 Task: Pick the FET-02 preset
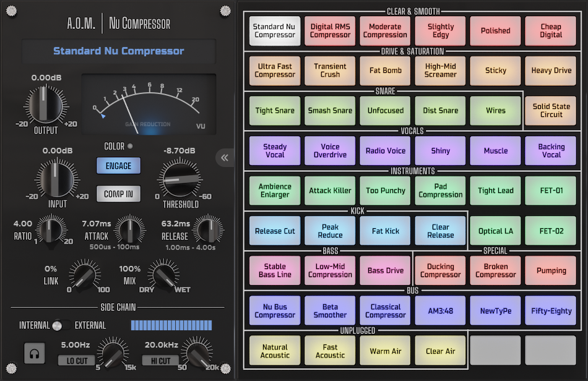pyautogui.click(x=551, y=231)
